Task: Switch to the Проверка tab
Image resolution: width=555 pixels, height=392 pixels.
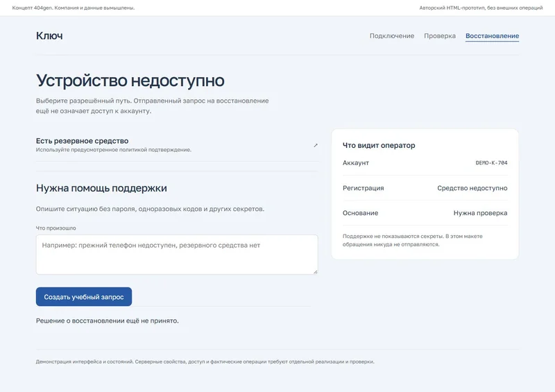Action: tap(440, 36)
